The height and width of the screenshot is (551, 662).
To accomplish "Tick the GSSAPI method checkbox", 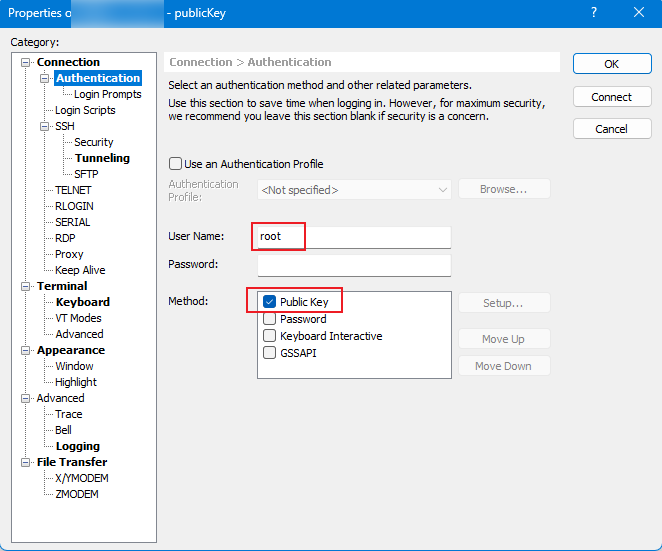I will tap(269, 353).
